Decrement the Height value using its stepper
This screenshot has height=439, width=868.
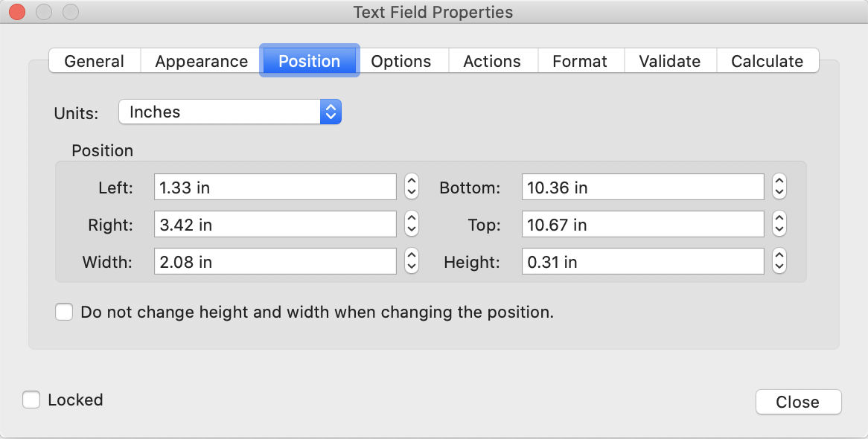click(x=779, y=266)
